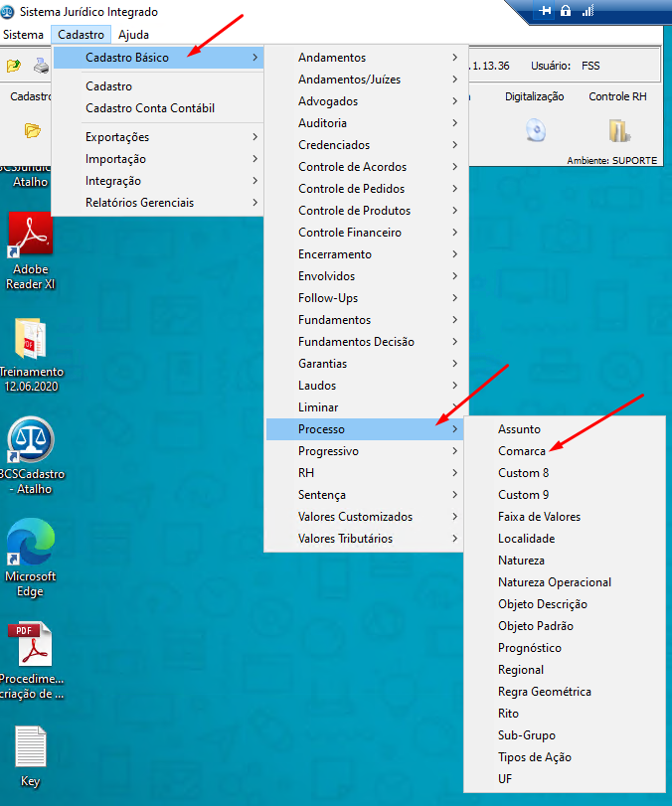This screenshot has width=672, height=806.
Task: Click the Digitalização disc icon
Action: coord(535,130)
